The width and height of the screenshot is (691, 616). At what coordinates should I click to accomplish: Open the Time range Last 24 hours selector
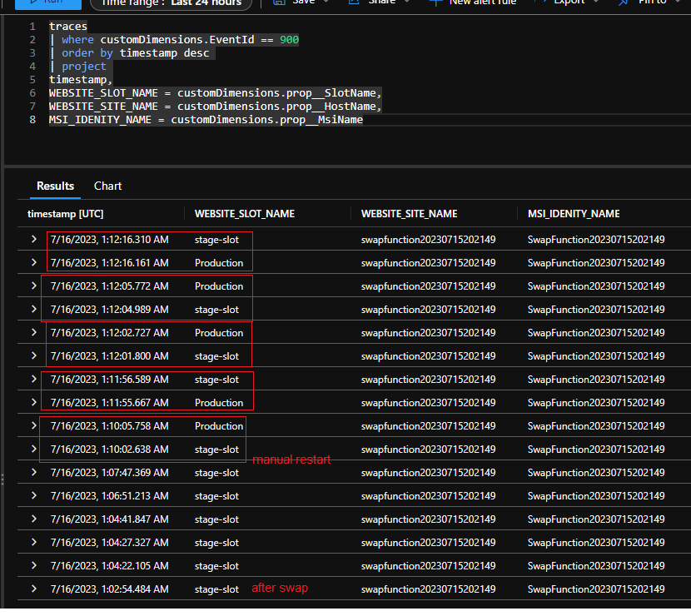point(170,4)
